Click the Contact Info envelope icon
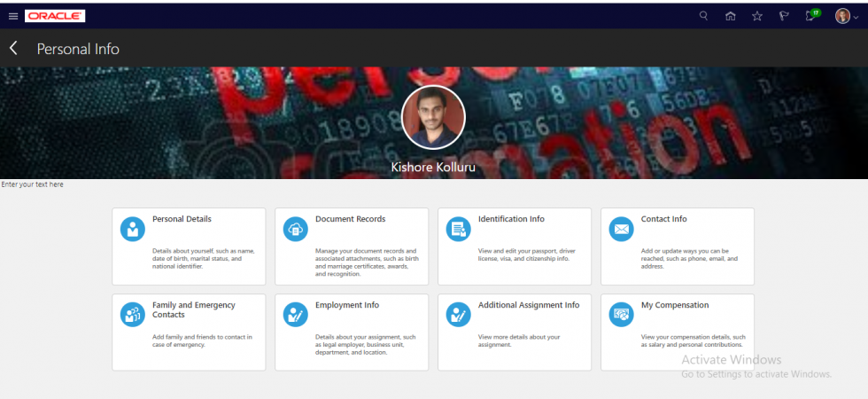The height and width of the screenshot is (399, 868). pos(621,229)
